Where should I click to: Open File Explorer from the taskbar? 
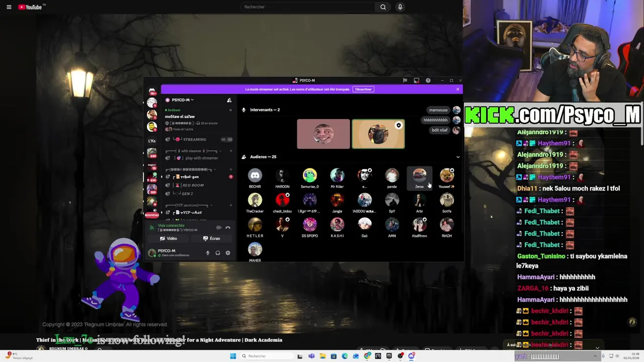tap(323, 356)
